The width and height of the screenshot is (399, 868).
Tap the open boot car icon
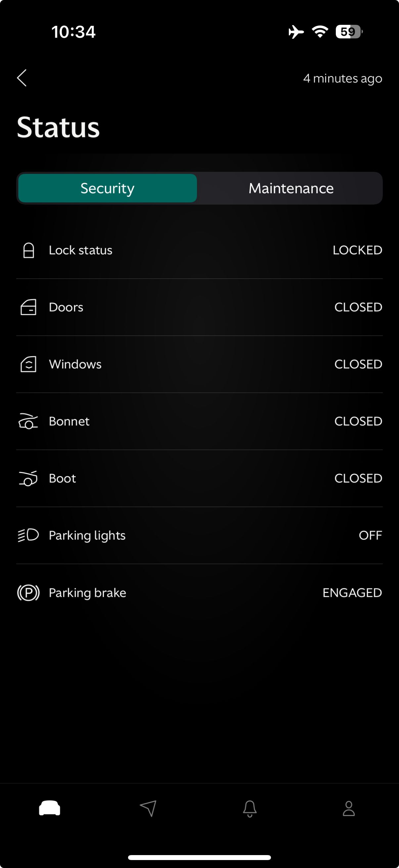[28, 478]
